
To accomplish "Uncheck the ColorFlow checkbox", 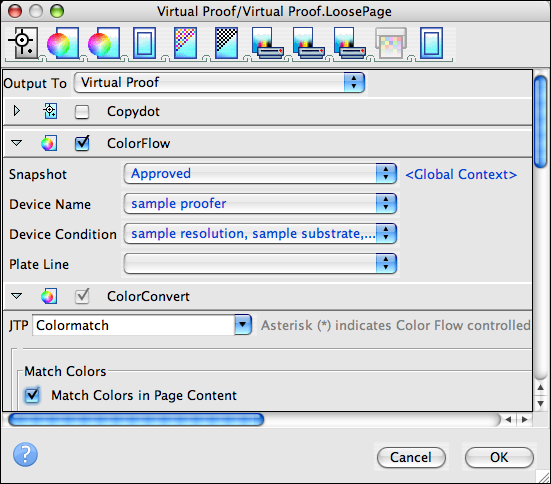I will pyautogui.click(x=82, y=143).
